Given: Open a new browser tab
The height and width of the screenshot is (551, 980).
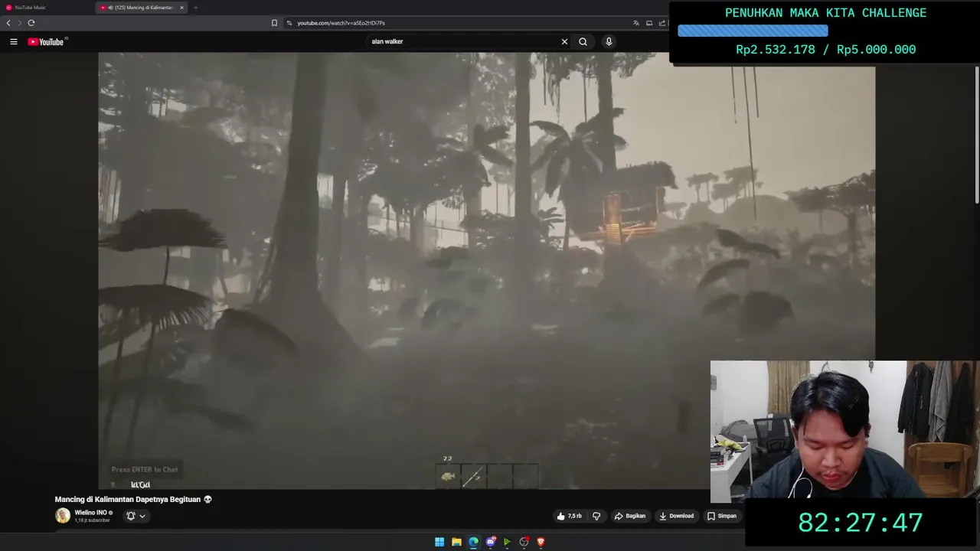Looking at the screenshot, I should [x=195, y=8].
